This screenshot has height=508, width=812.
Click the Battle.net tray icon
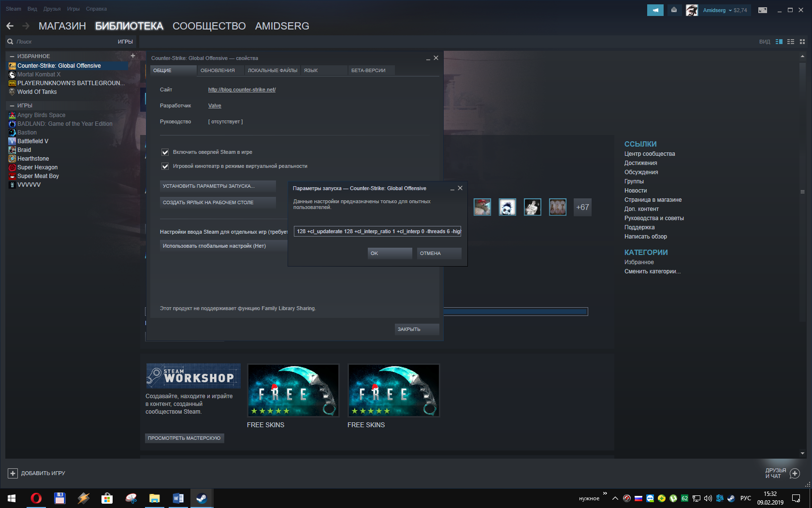coord(720,498)
